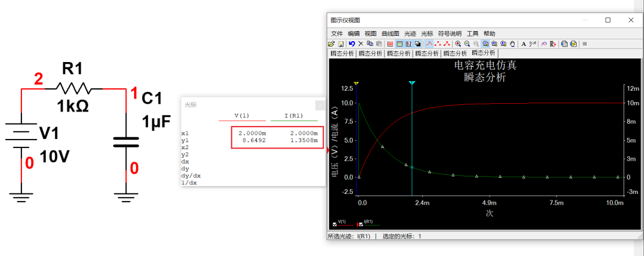644x256 pixels.
Task: Toggle the black-white background icon
Action: 418,44
